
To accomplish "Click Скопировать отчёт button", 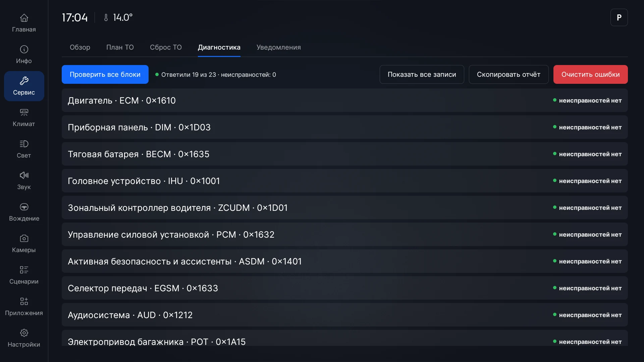I will click(x=508, y=74).
